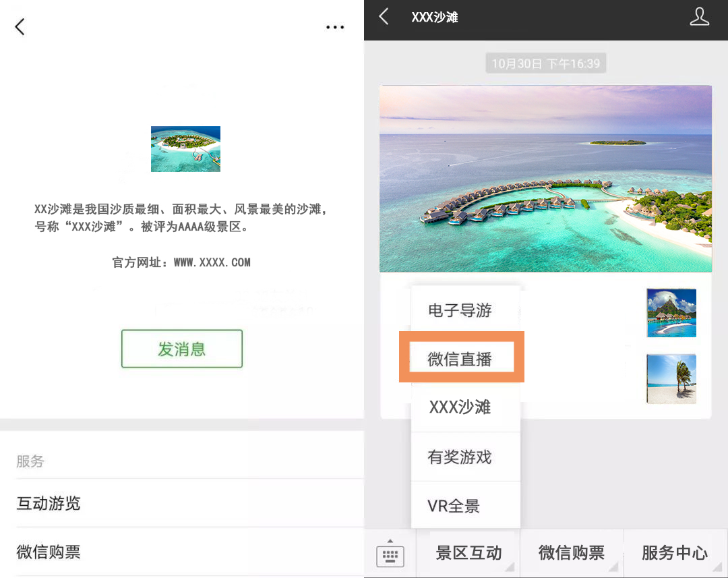This screenshot has width=728, height=578.
Task: Open the three-dot more options menu
Action: (x=335, y=28)
